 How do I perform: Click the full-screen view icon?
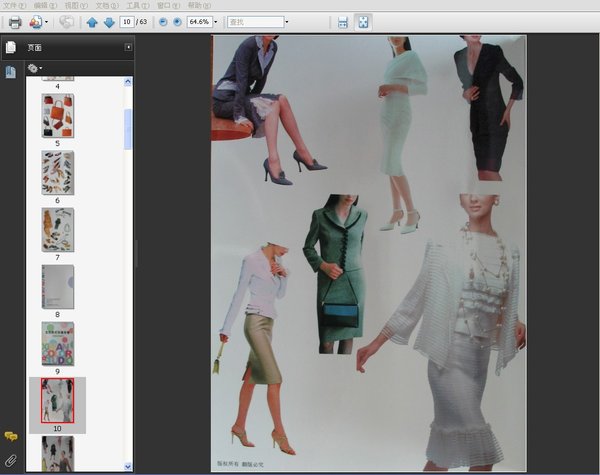pyautogui.click(x=363, y=22)
